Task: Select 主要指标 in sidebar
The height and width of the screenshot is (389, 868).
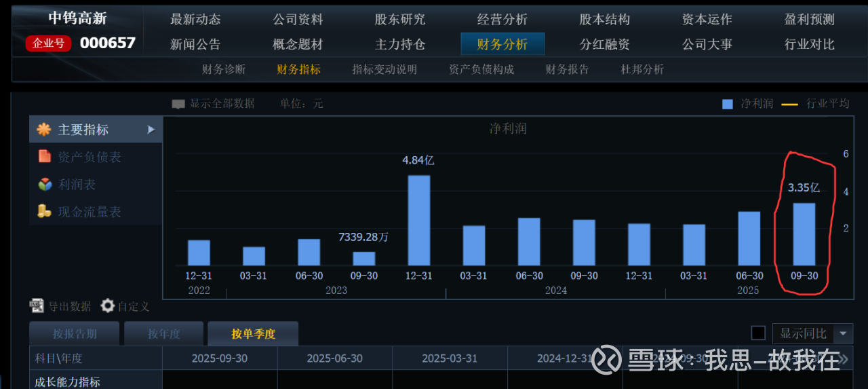Action: (x=96, y=129)
